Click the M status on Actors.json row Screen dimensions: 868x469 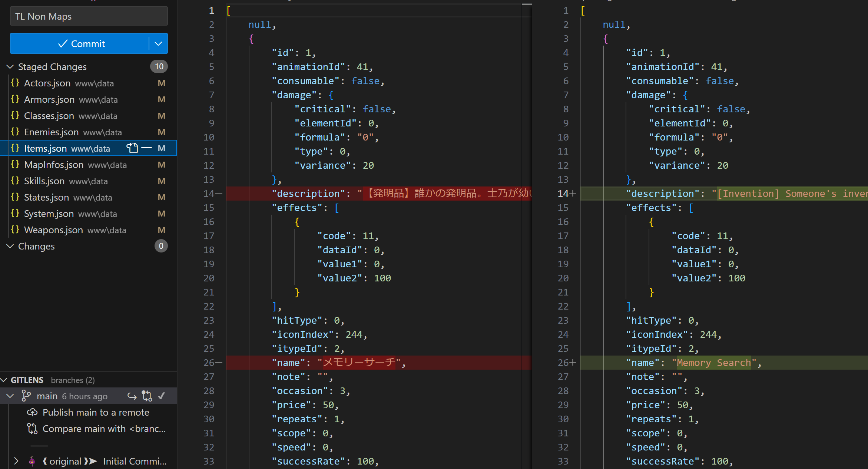tap(161, 83)
